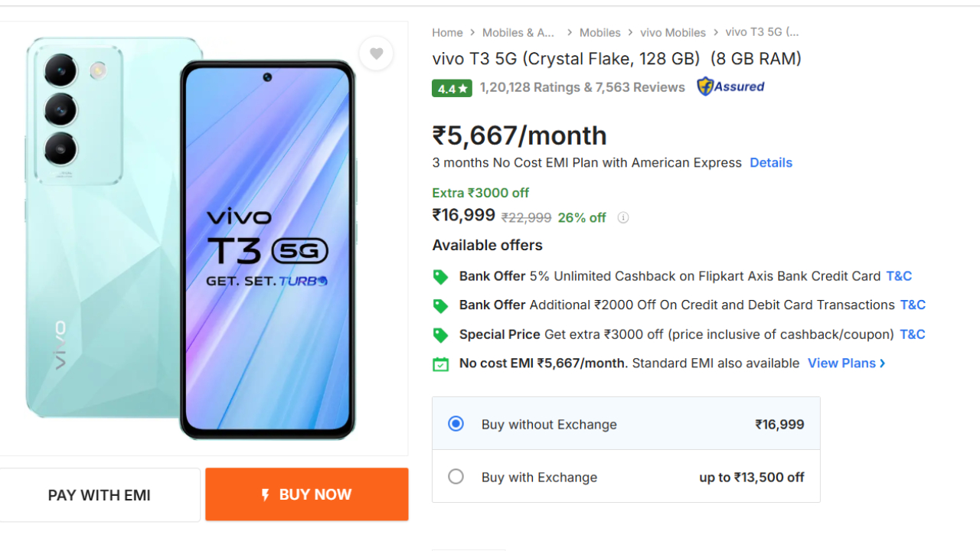Open T&C link for Axis Bank cashback offer

click(x=899, y=276)
